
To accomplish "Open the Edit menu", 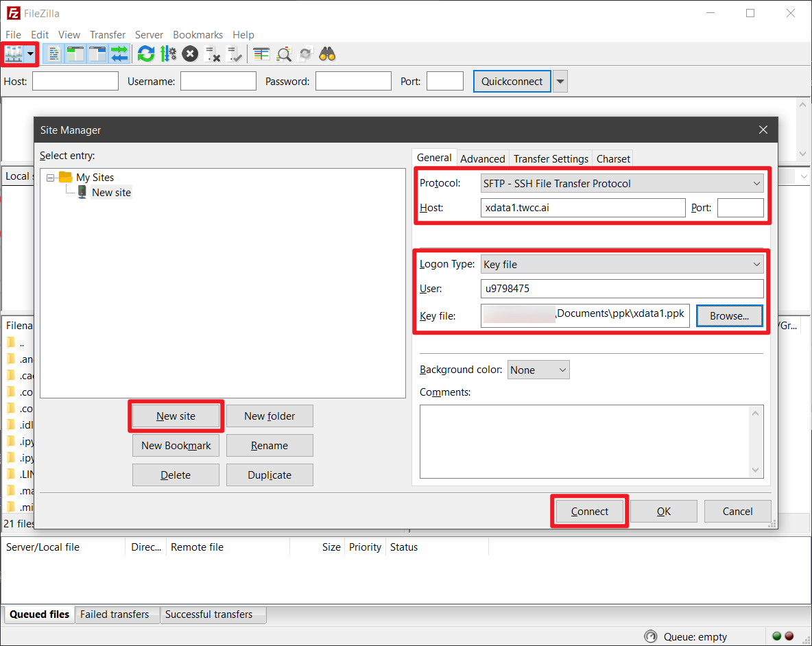I will tap(40, 35).
